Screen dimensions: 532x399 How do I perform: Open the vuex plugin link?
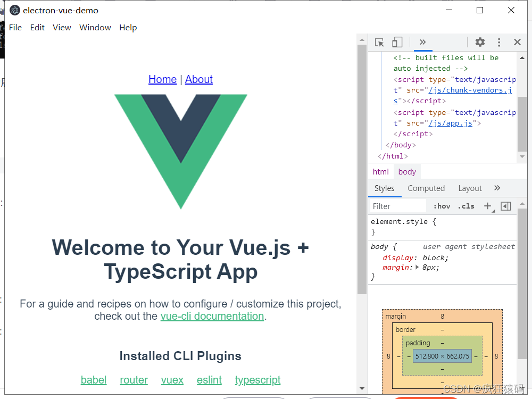click(172, 380)
